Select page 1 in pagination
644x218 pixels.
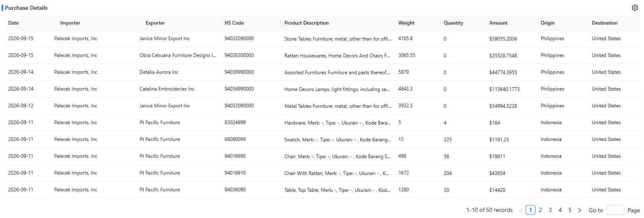pos(531,210)
